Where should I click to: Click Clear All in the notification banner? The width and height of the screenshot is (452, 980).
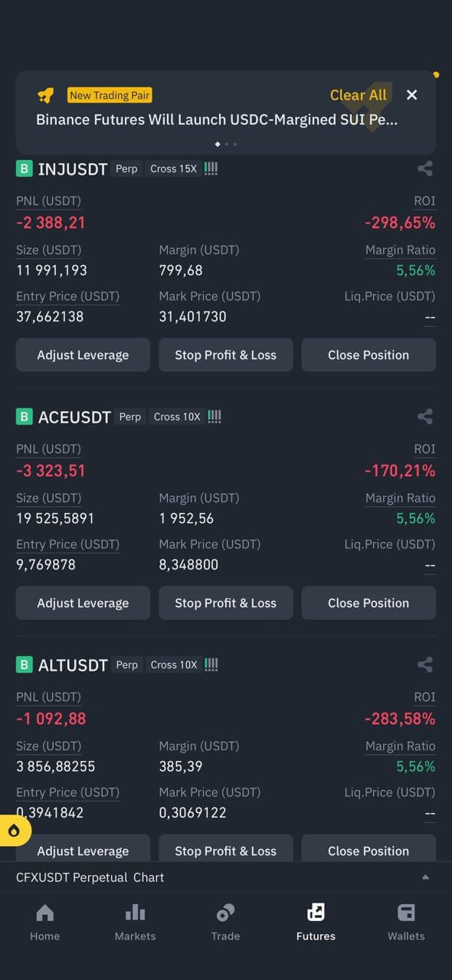[x=359, y=95]
